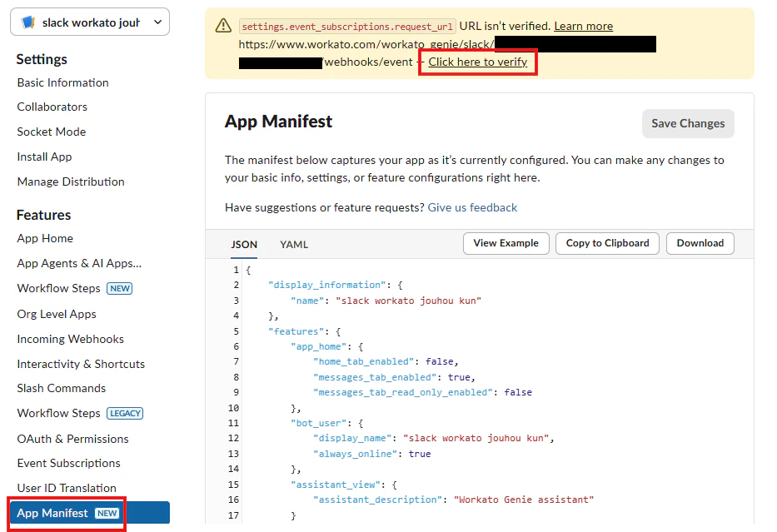Click the 'Click here to verify' link

(x=477, y=62)
